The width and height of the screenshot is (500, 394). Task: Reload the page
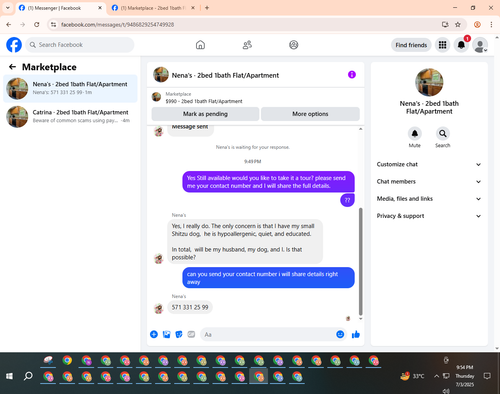pyautogui.click(x=37, y=25)
